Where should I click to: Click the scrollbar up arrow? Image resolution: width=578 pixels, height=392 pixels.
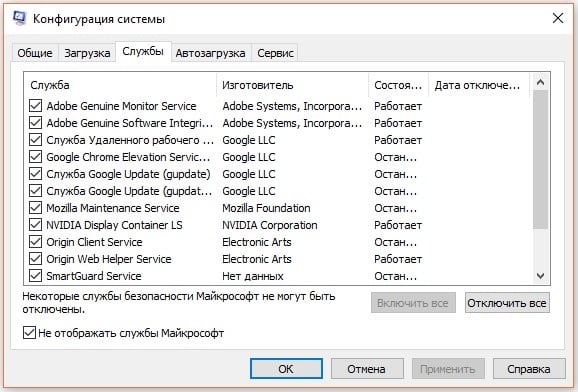pos(540,83)
